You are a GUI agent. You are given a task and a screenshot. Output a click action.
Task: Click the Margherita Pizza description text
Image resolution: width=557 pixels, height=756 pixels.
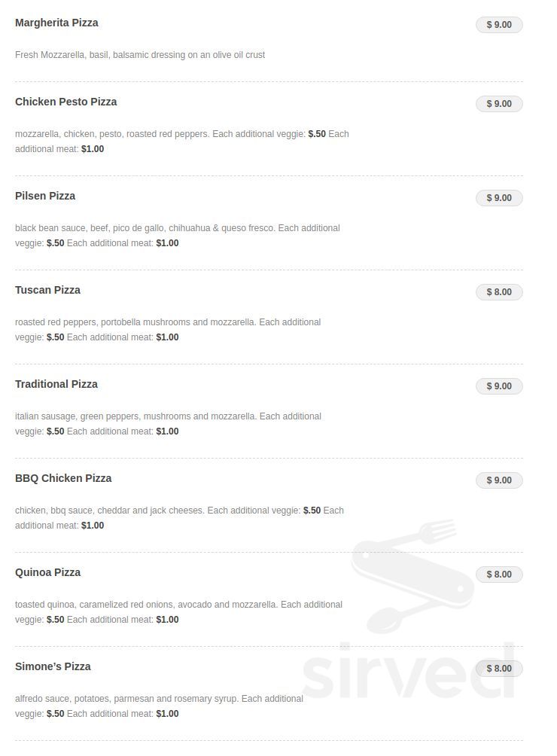[x=140, y=55]
